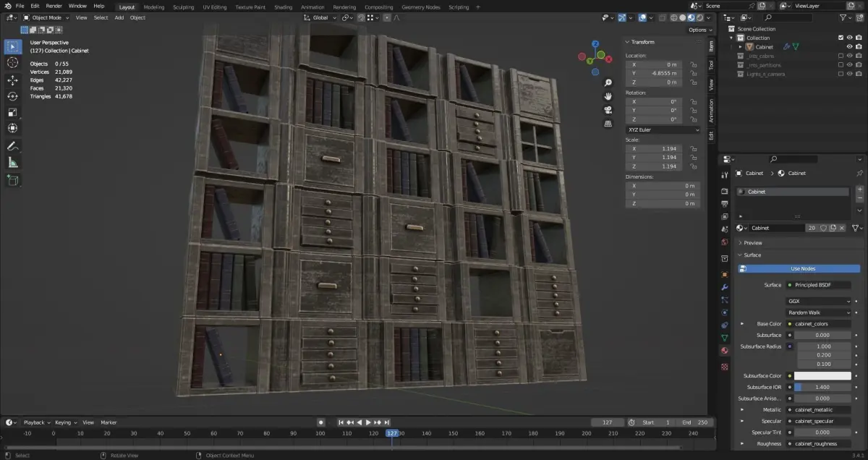Screen dimensions: 868x460
Task: Select the Move tool
Action: [x=12, y=80]
